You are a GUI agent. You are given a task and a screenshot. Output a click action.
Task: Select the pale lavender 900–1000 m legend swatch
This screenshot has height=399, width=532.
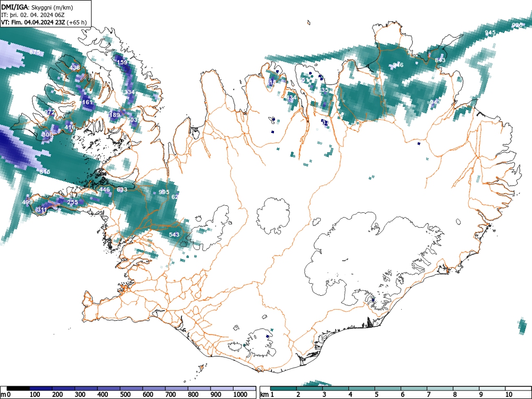221,388
